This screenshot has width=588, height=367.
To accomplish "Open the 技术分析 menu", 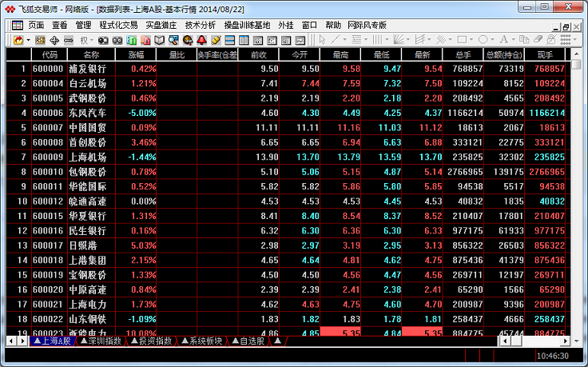I will coord(200,25).
